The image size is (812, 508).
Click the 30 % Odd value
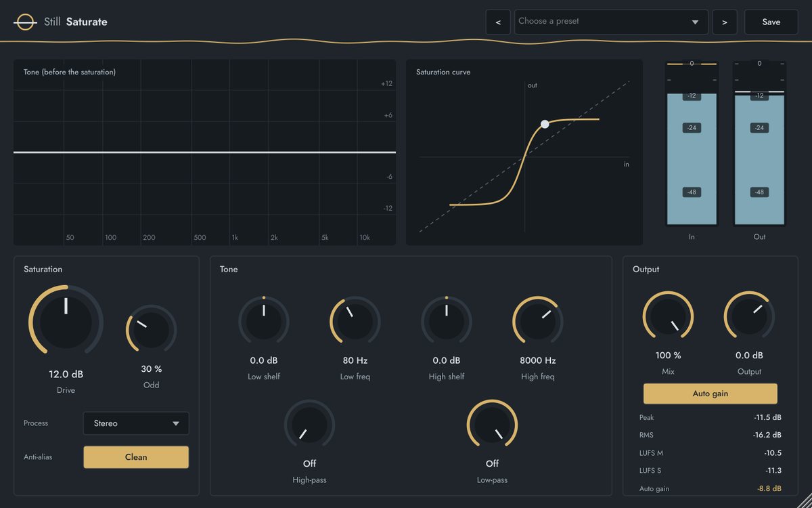[x=152, y=369]
